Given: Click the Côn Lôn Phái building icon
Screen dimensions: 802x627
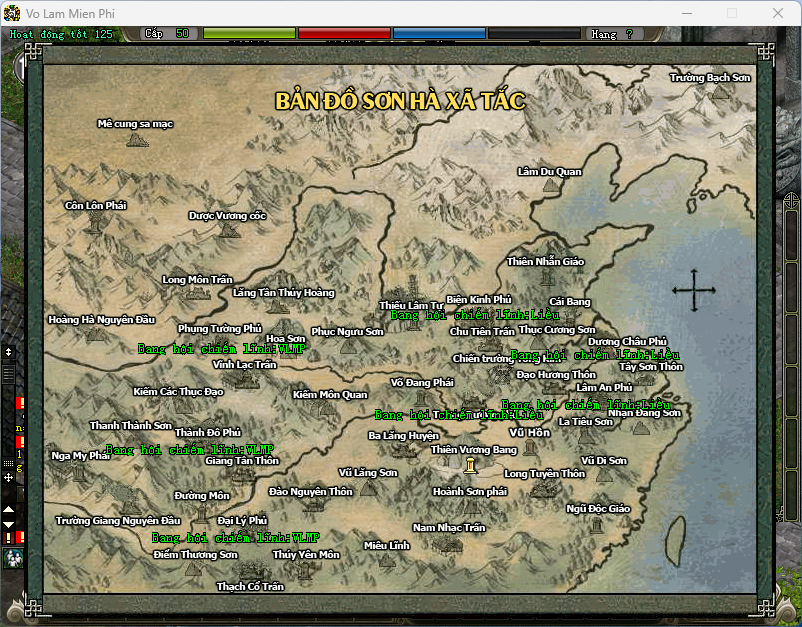Looking at the screenshot, I should pos(96,220).
